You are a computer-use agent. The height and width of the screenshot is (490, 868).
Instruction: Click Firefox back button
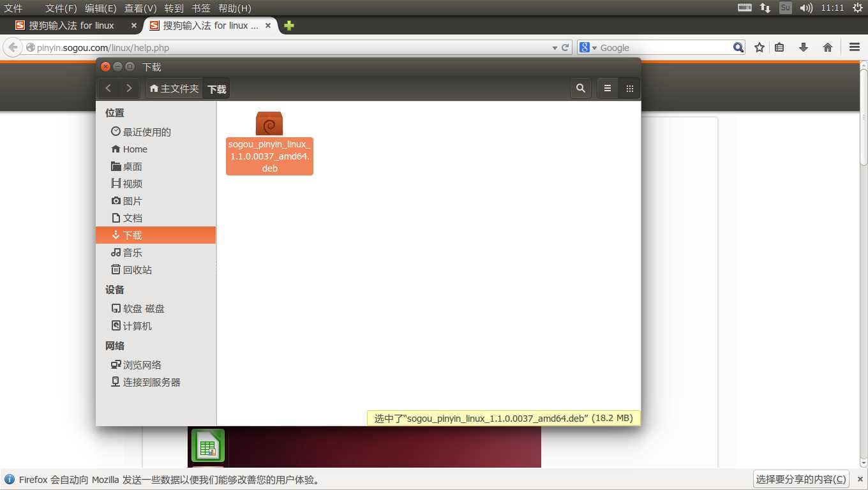13,47
